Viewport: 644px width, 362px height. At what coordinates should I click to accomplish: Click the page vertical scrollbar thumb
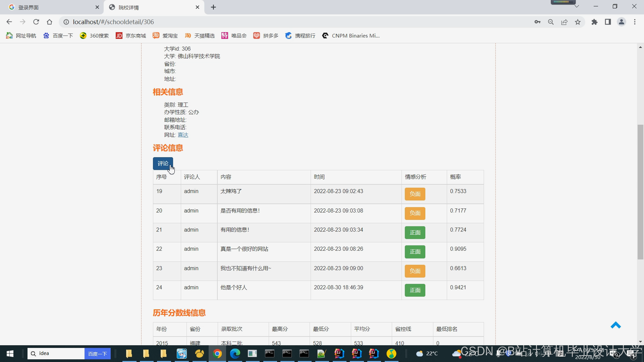640,192
